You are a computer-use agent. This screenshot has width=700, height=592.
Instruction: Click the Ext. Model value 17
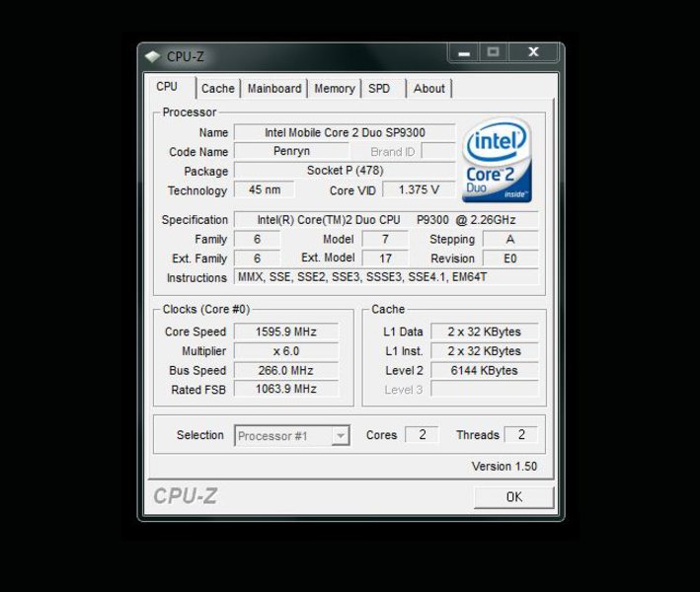pyautogui.click(x=385, y=259)
